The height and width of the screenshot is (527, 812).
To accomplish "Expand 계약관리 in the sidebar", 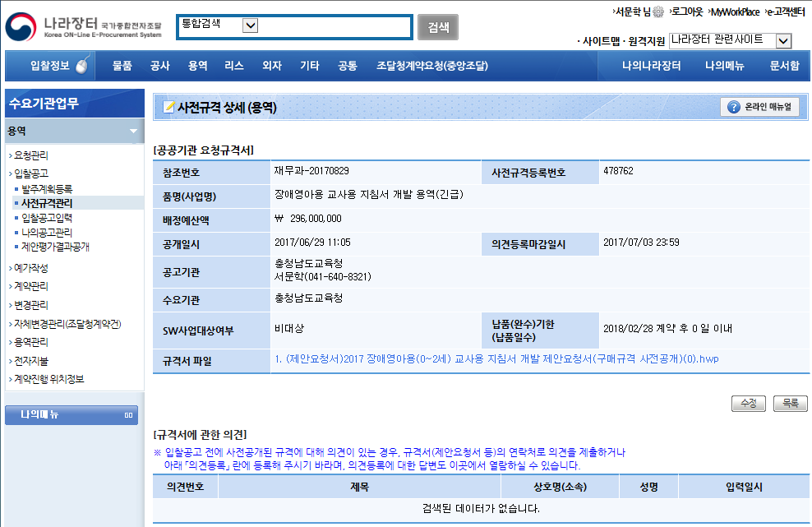I will 31,286.
